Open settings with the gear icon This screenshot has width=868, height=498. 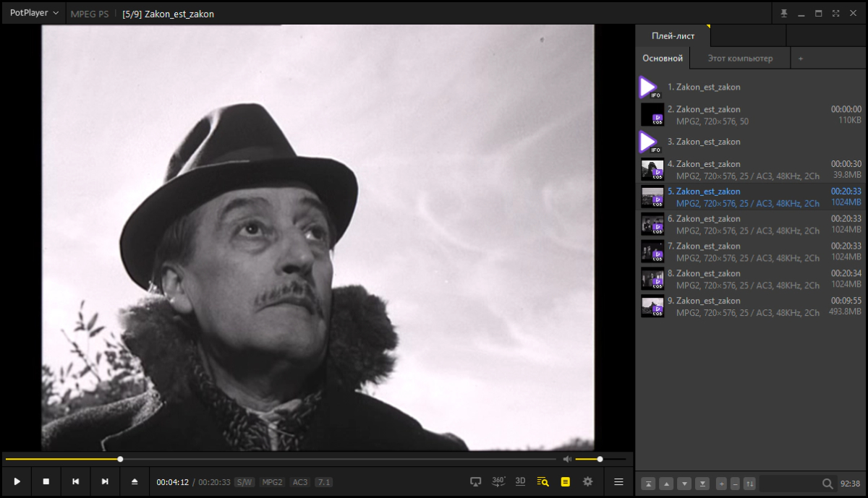coord(587,481)
